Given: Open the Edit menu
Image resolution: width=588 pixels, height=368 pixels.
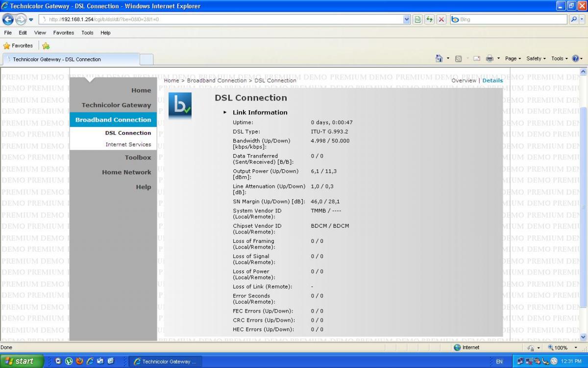Looking at the screenshot, I should [23, 33].
